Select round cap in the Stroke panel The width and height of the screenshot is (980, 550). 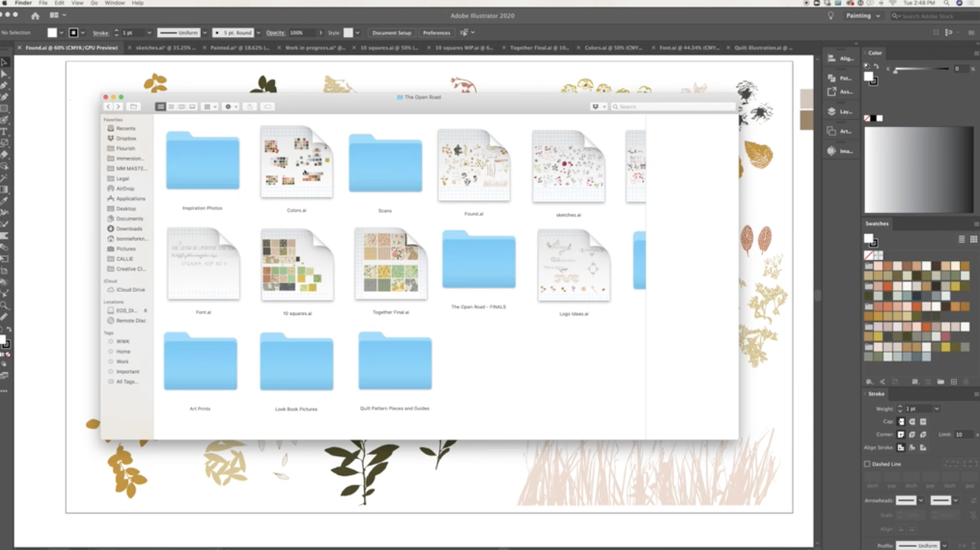click(x=912, y=422)
